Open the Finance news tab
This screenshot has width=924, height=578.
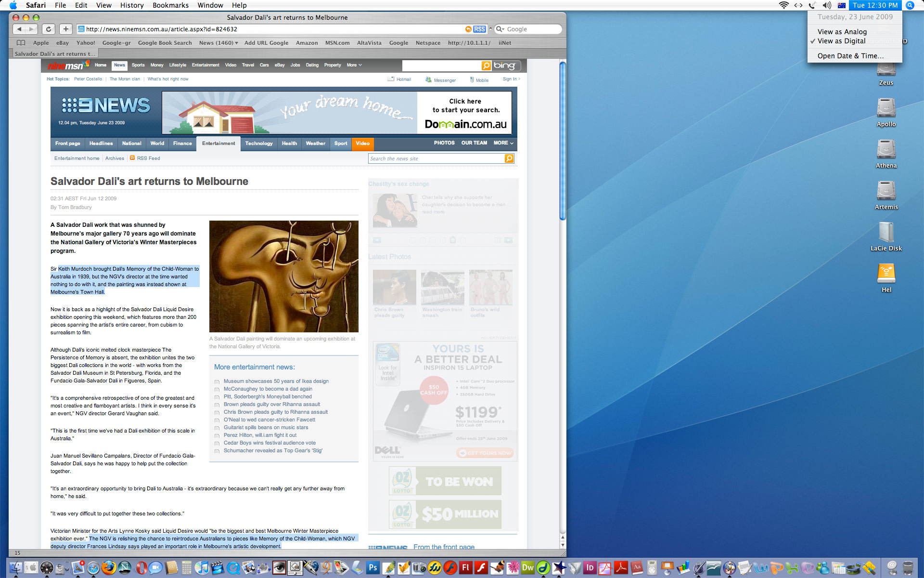182,143
